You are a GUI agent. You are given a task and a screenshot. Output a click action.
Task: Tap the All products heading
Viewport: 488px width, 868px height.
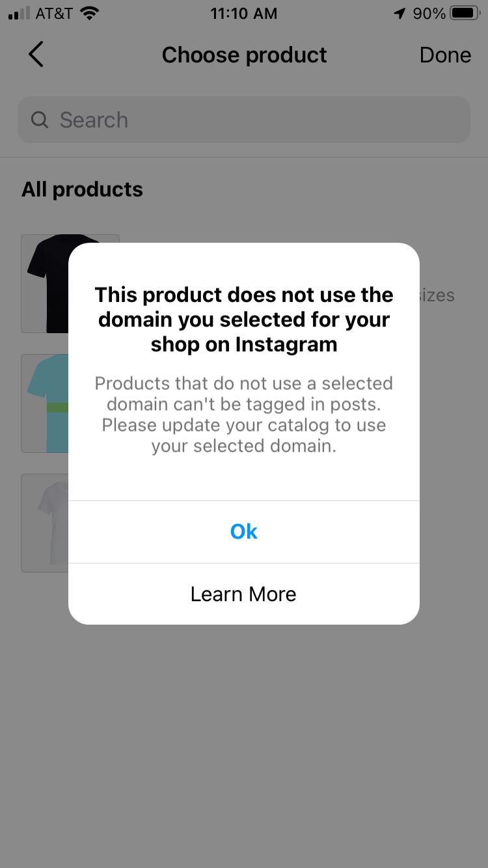pyautogui.click(x=82, y=189)
